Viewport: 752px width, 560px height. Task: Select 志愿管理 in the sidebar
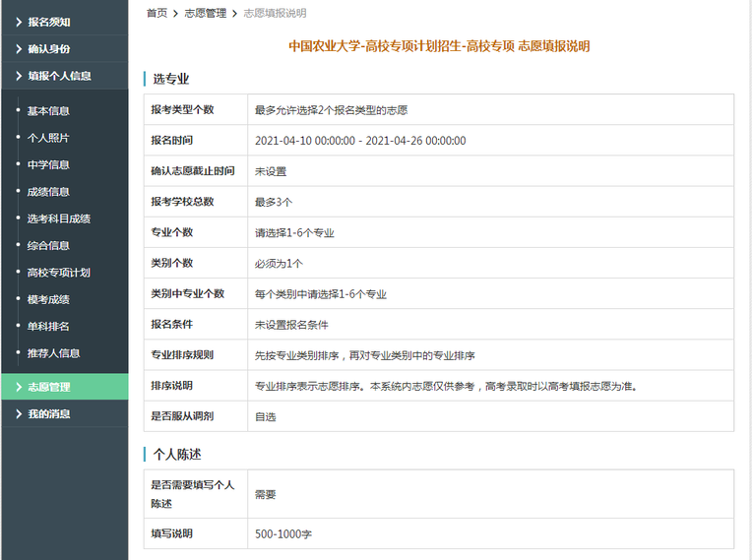point(65,387)
